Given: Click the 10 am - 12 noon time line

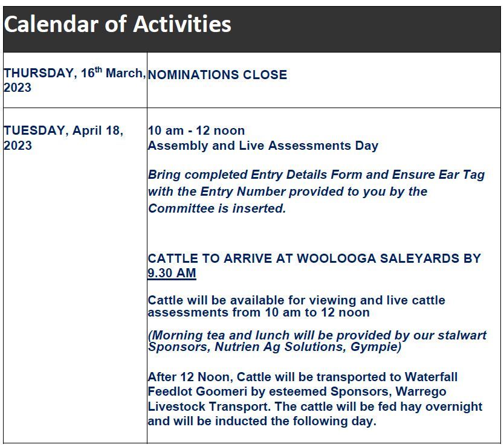Looking at the screenshot, I should click(x=196, y=130).
